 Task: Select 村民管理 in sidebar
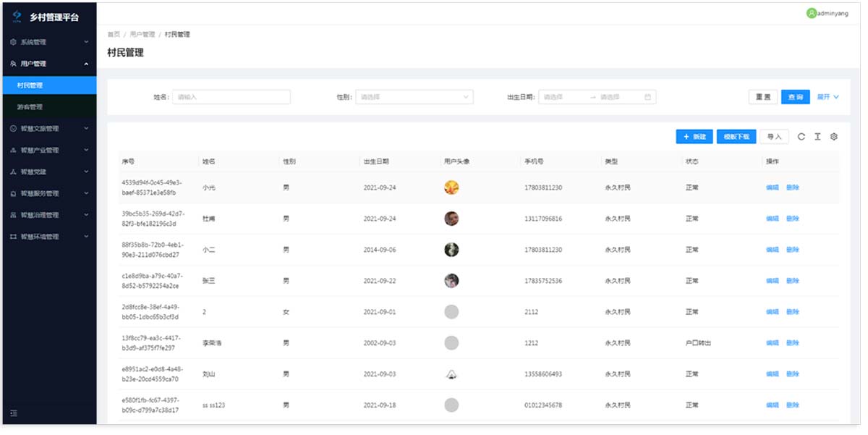click(x=49, y=85)
